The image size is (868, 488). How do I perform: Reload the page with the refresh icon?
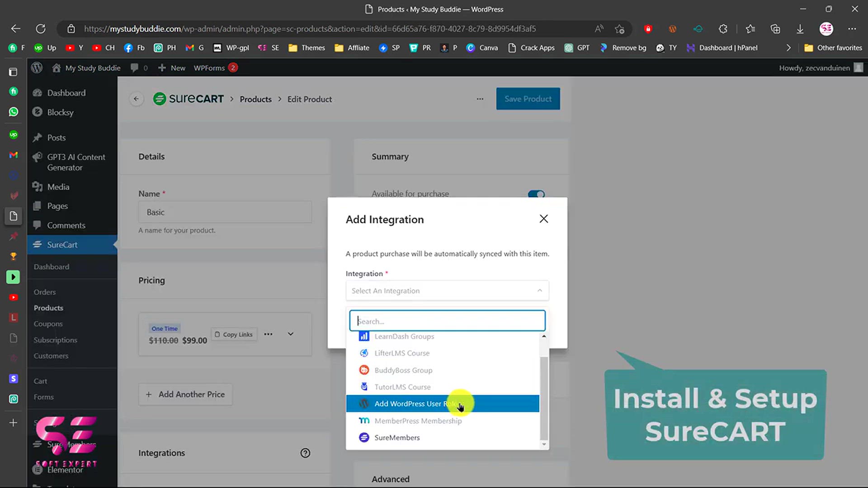(x=41, y=29)
